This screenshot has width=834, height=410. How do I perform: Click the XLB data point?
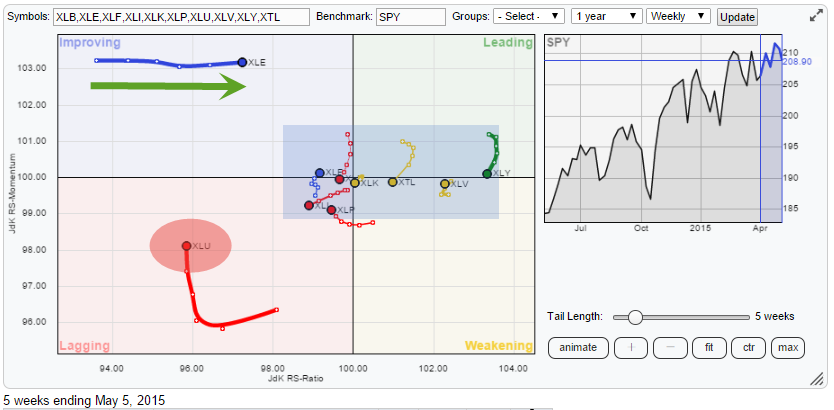320,173
